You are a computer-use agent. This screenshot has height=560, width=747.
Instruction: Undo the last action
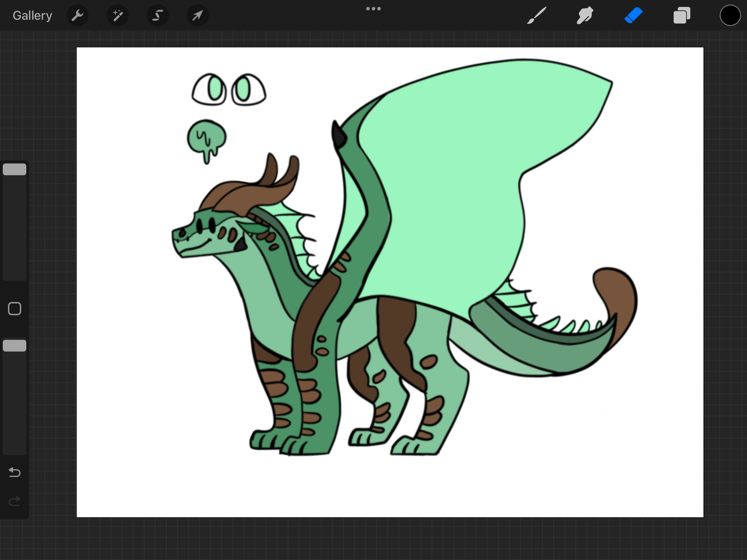(x=15, y=472)
